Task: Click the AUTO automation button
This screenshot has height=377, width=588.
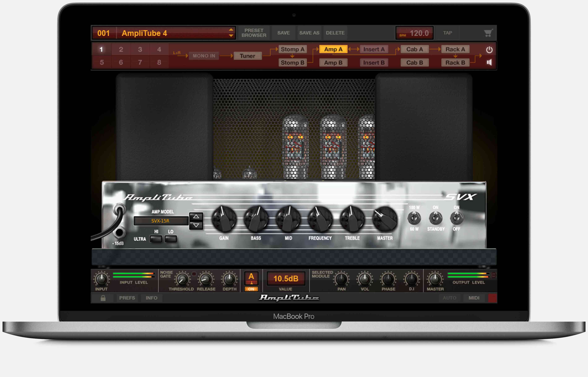Action: (450, 298)
